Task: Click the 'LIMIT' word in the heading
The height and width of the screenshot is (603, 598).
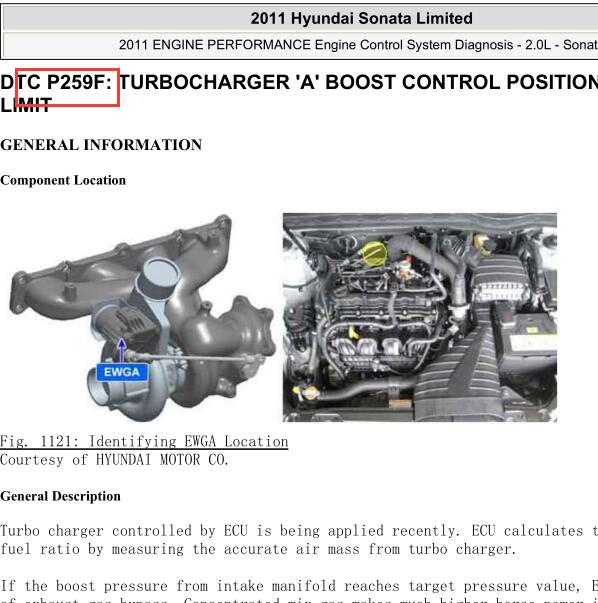Action: 26,105
